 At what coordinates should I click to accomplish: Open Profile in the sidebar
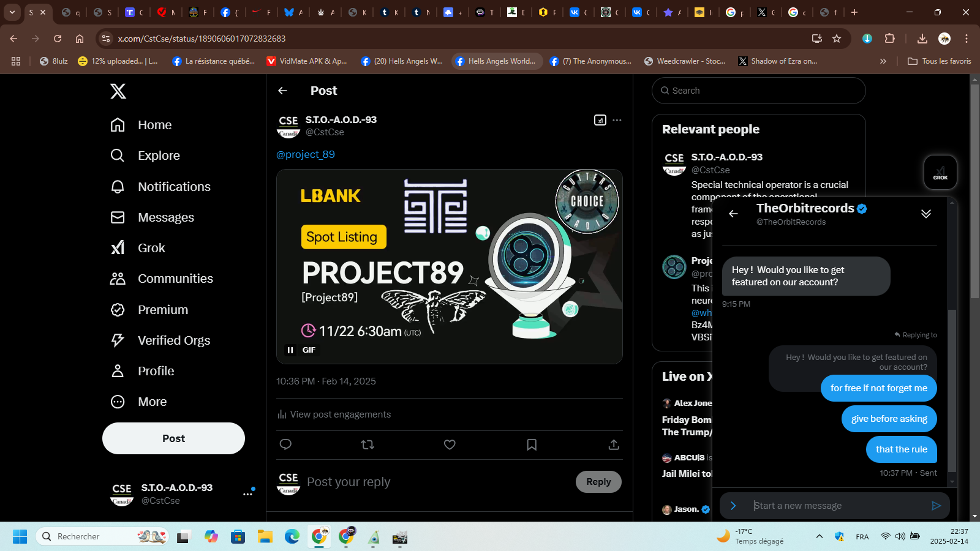coord(142,371)
